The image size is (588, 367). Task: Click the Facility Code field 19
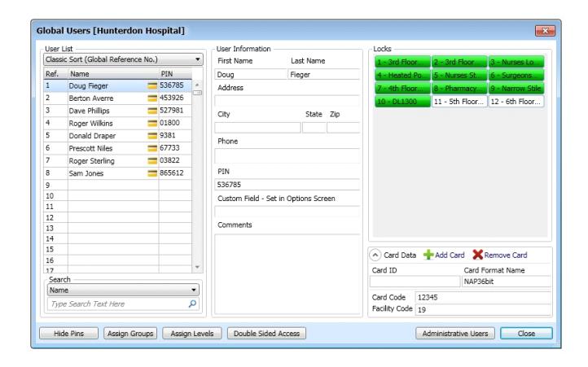coord(483,310)
